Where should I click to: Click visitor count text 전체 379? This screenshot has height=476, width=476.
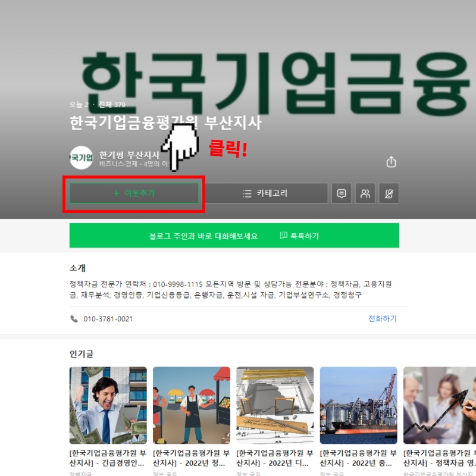click(112, 105)
